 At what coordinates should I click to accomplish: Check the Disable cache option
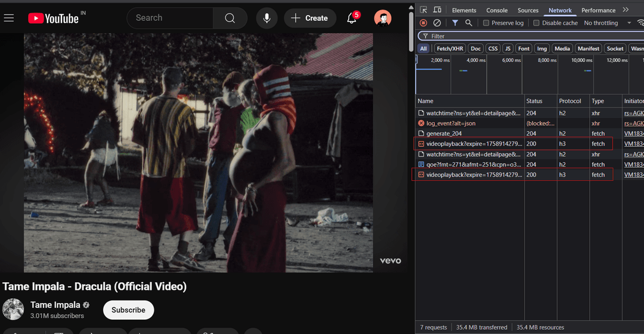pyautogui.click(x=536, y=23)
